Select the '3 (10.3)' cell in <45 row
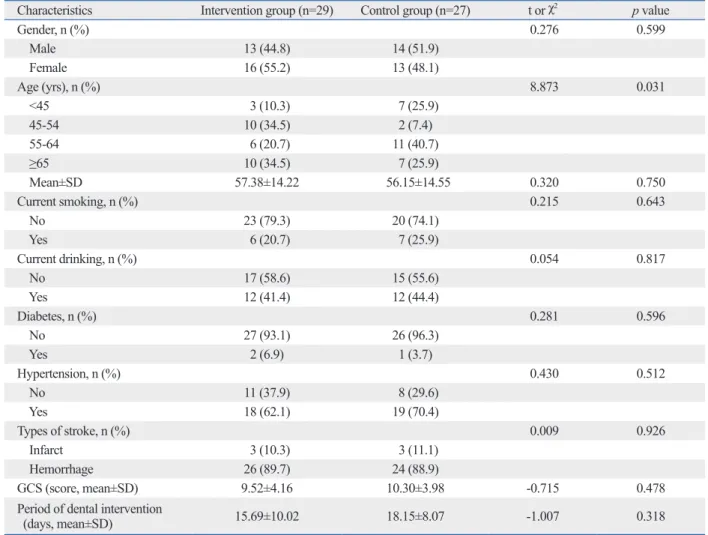Screen dimensions: 708x535 pos(270,106)
